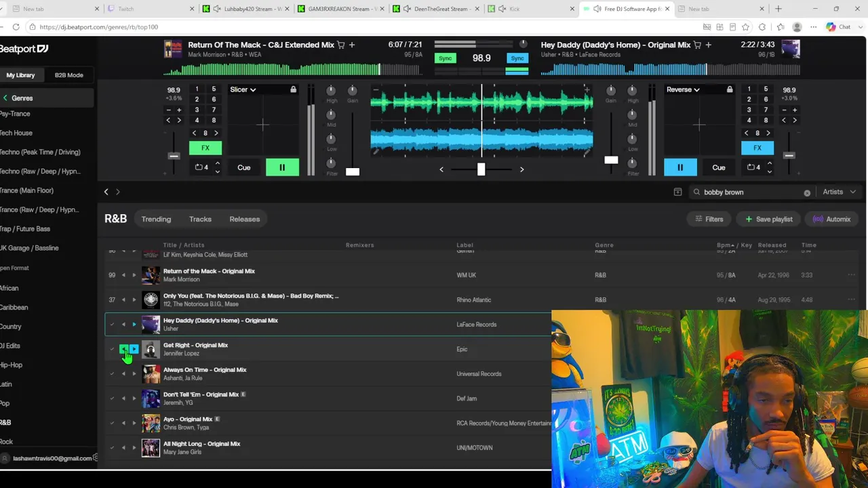The width and height of the screenshot is (868, 488).
Task: Toggle FX on the left deck
Action: (x=205, y=148)
